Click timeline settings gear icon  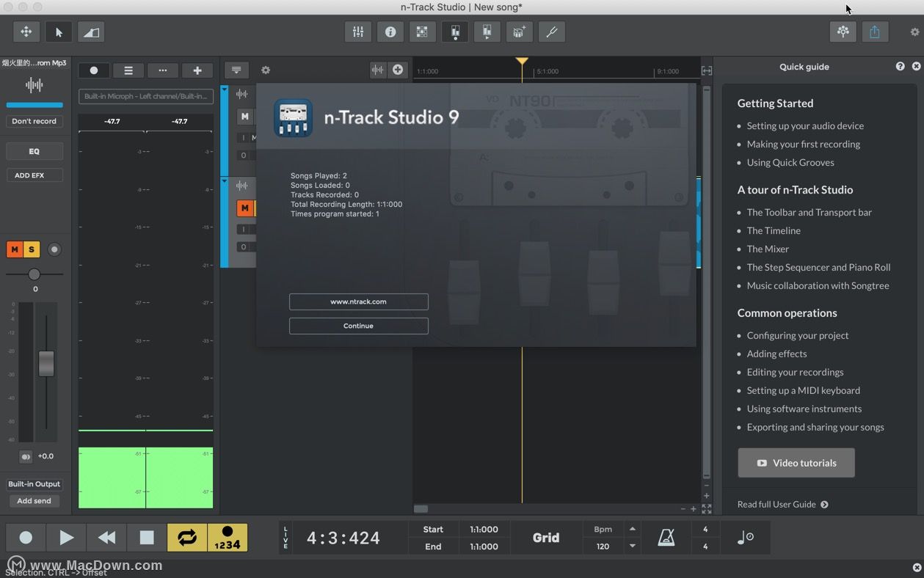(x=266, y=70)
